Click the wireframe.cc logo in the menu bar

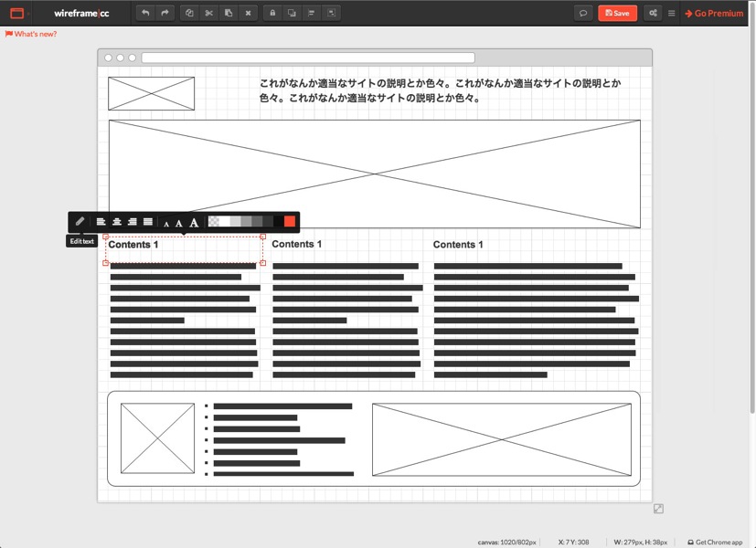(84, 13)
